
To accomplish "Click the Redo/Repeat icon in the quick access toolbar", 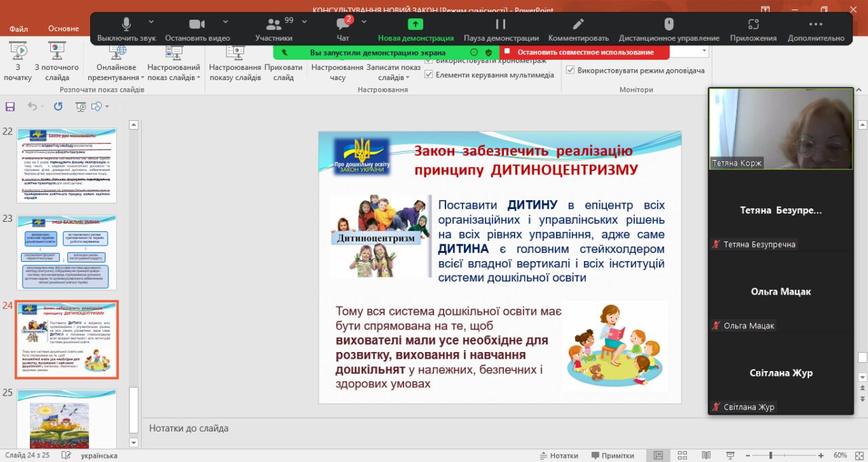I will click(58, 107).
